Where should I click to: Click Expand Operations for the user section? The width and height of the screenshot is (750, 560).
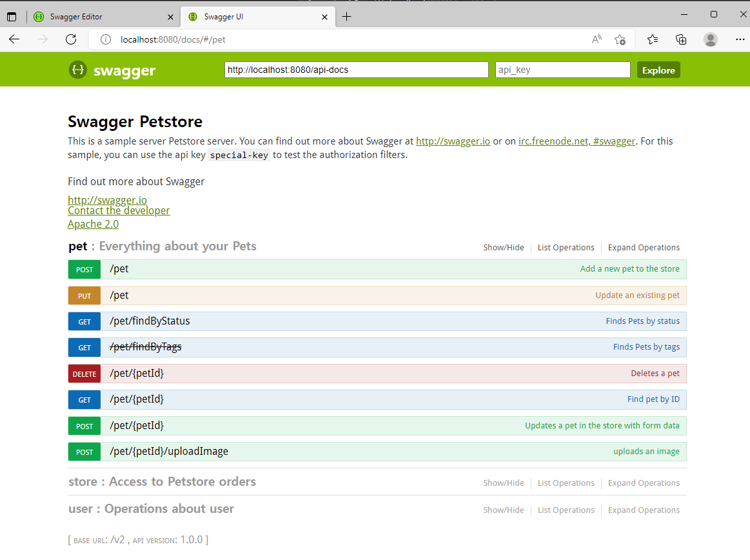[644, 510]
